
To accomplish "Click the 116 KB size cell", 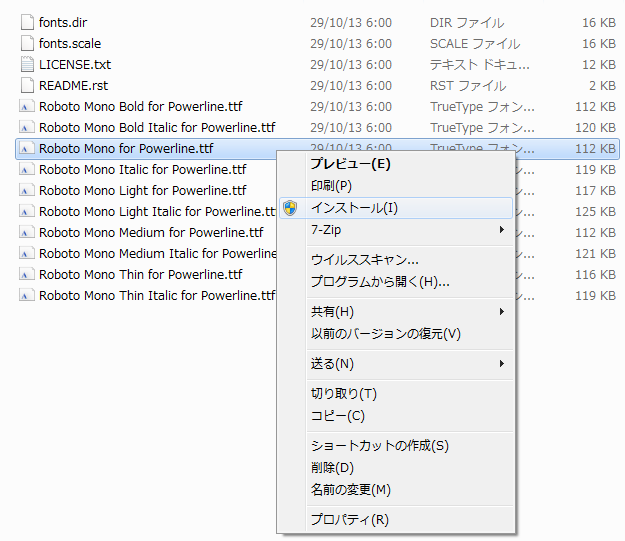I will pos(596,275).
